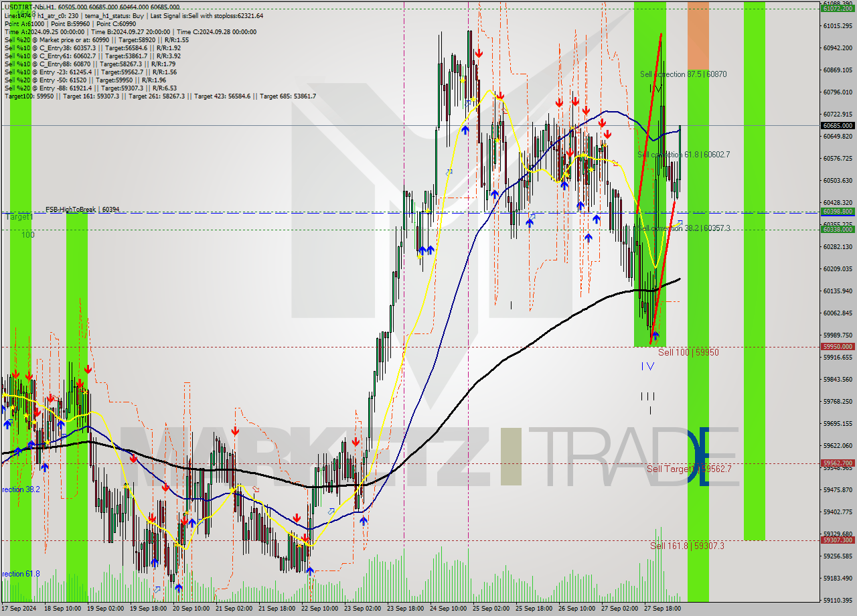Click the orange rectangle at chart top
The height and width of the screenshot is (616, 857).
tap(698, 35)
